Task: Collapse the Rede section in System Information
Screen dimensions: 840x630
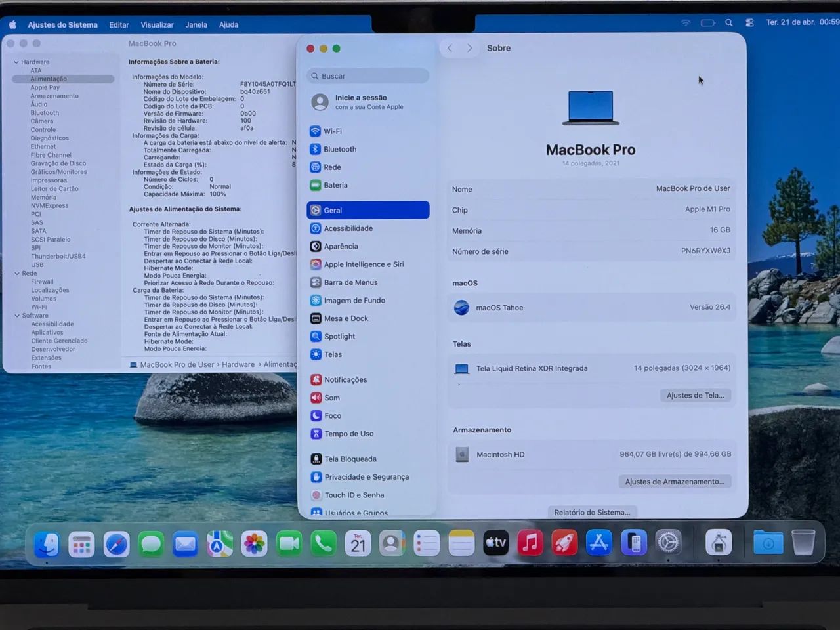Action: (x=17, y=274)
